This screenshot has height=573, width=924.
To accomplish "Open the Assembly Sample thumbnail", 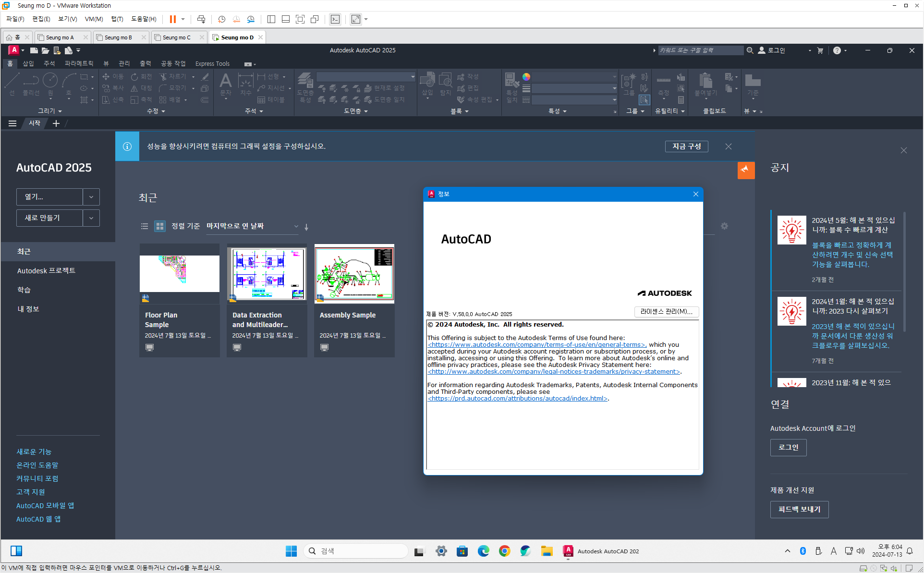I will tap(354, 274).
